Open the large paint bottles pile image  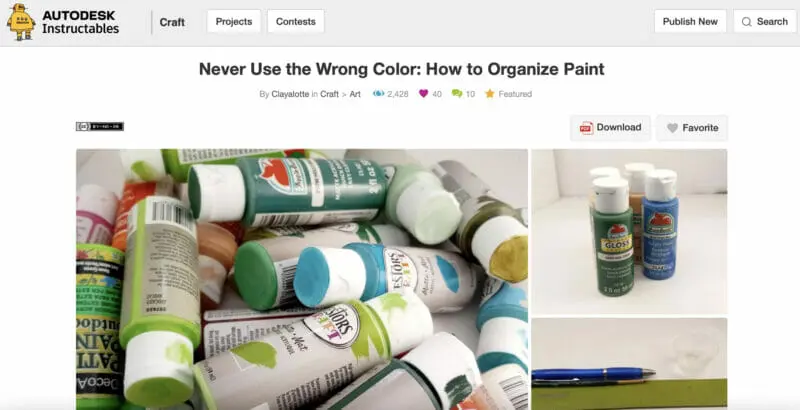[302, 279]
